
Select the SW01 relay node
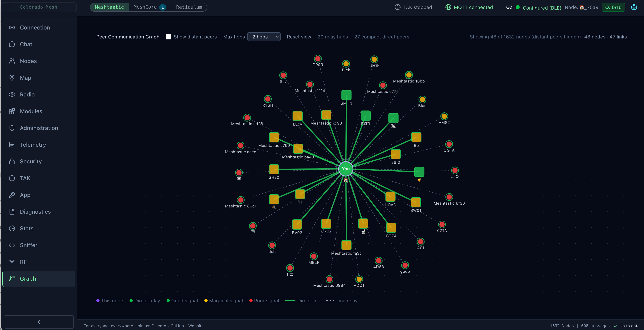[416, 202]
